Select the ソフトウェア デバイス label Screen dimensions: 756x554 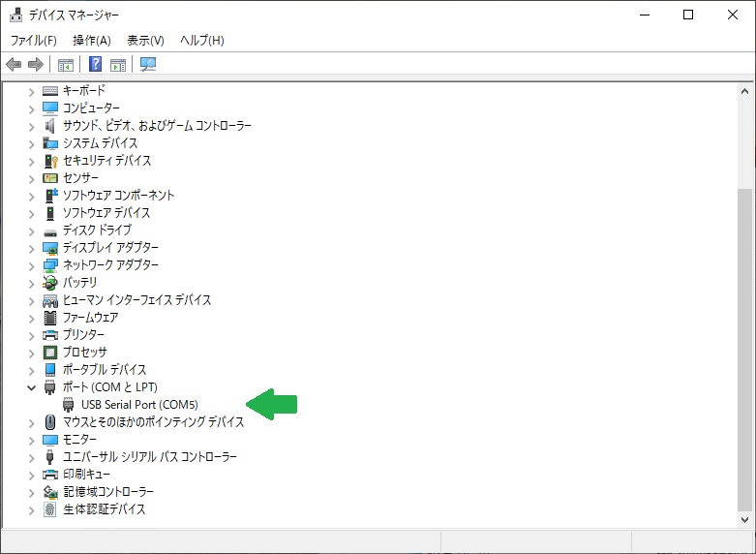click(106, 213)
